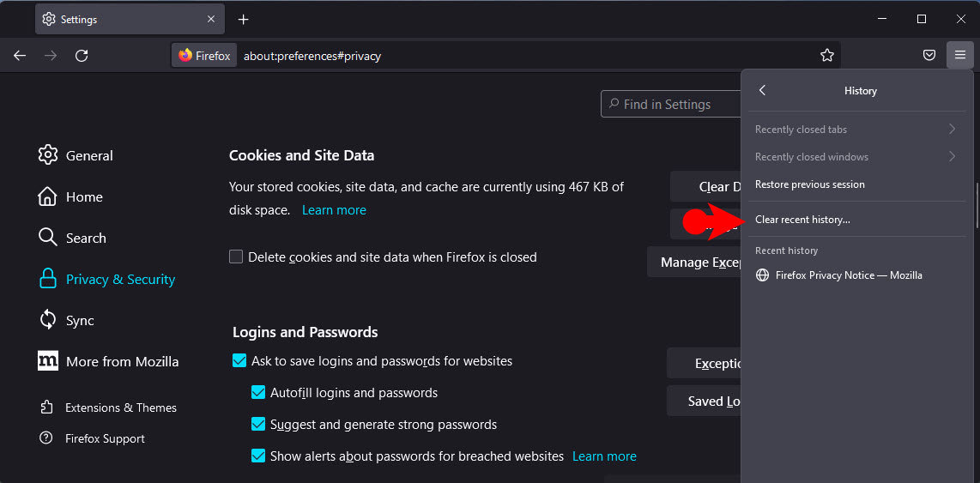Open a new tab with the plus icon
The image size is (980, 483).
coord(244,20)
